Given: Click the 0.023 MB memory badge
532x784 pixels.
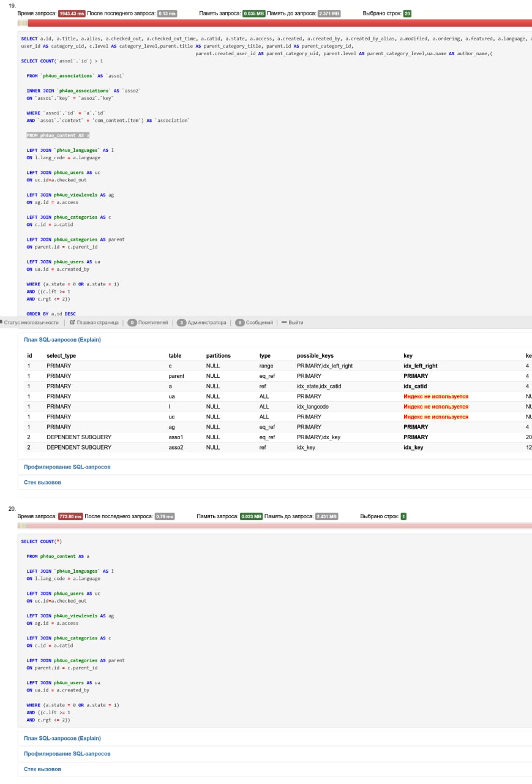Looking at the screenshot, I should pos(251,516).
